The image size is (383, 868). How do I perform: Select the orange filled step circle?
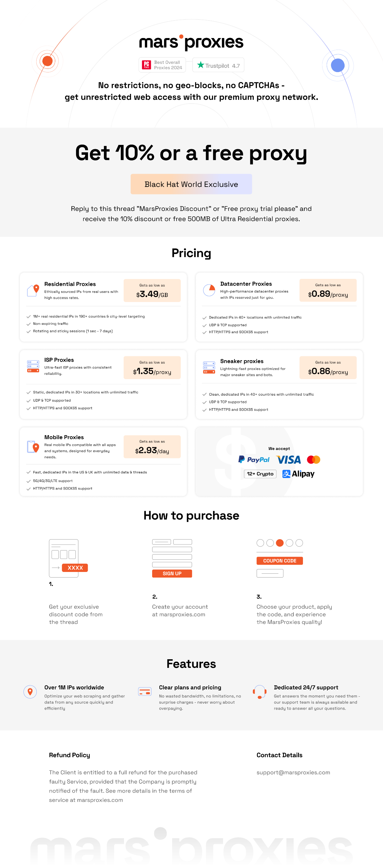point(279,543)
